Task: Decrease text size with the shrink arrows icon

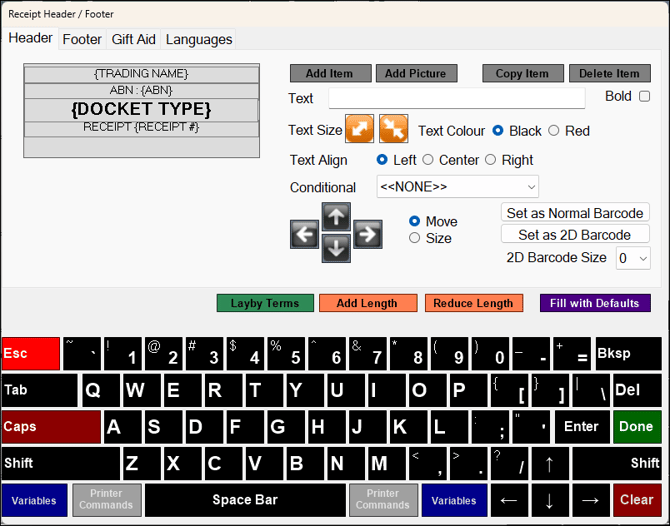Action: [394, 129]
